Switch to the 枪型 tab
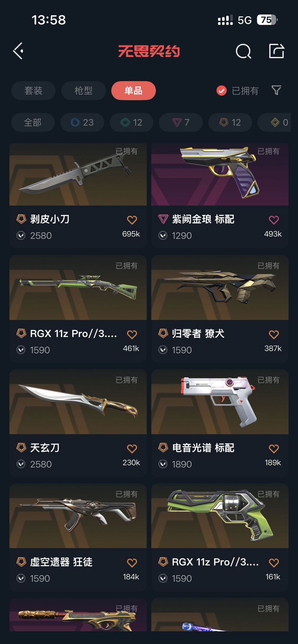Screen dimensions: 298x644 (83, 90)
